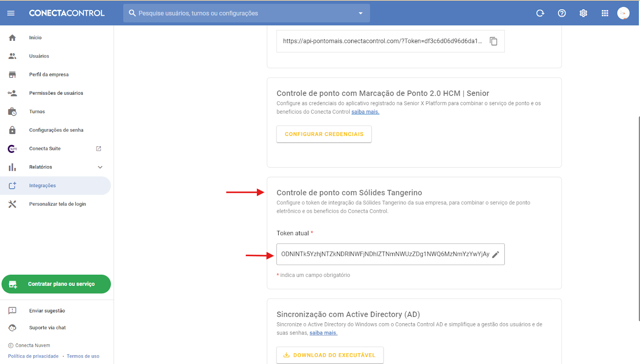Click the external link icon beside Conecta Suite
This screenshot has width=640, height=364.
click(x=99, y=148)
